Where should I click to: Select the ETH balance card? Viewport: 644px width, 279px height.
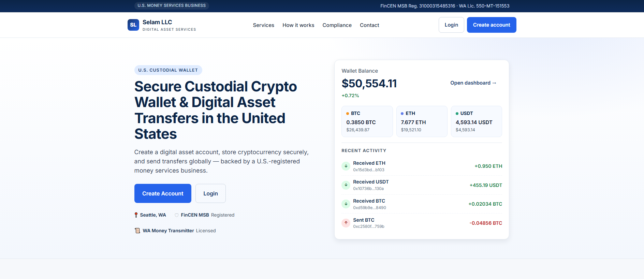pos(422,121)
